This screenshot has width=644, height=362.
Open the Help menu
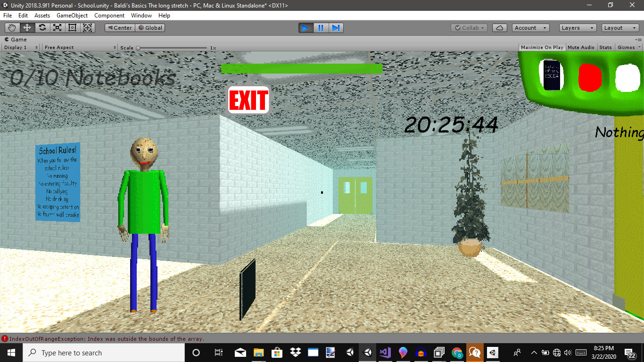tap(164, 16)
